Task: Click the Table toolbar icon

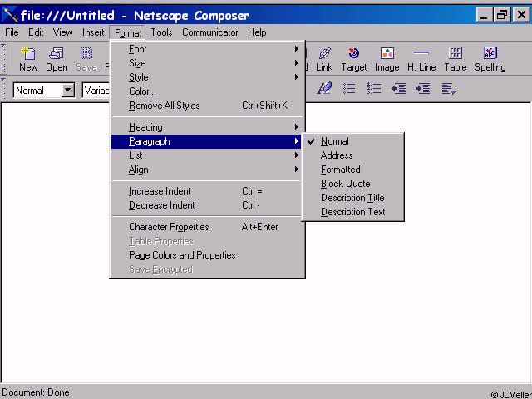Action: pyautogui.click(x=456, y=59)
